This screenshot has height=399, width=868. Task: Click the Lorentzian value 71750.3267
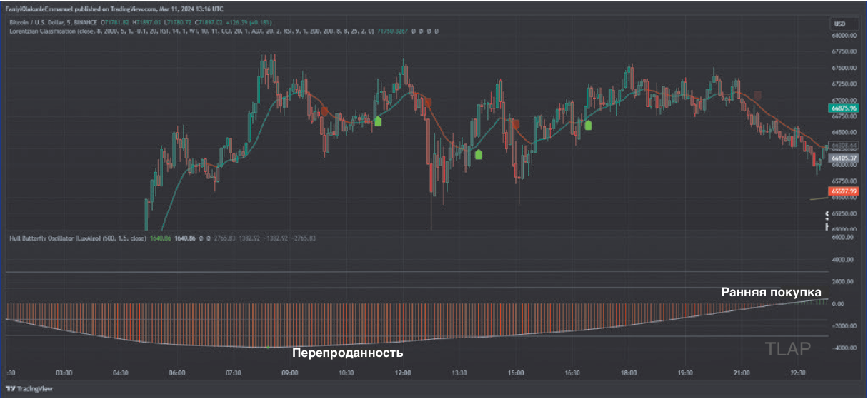393,31
